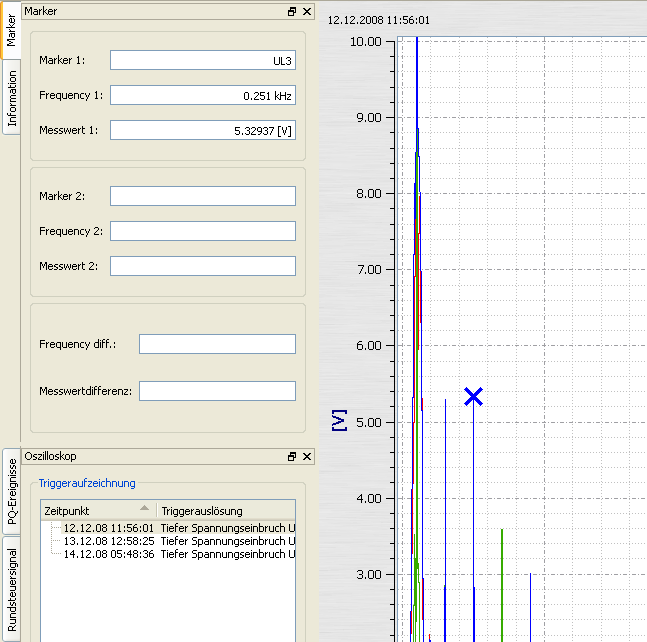
Task: Click the [V] axis unit label
Action: (340, 421)
